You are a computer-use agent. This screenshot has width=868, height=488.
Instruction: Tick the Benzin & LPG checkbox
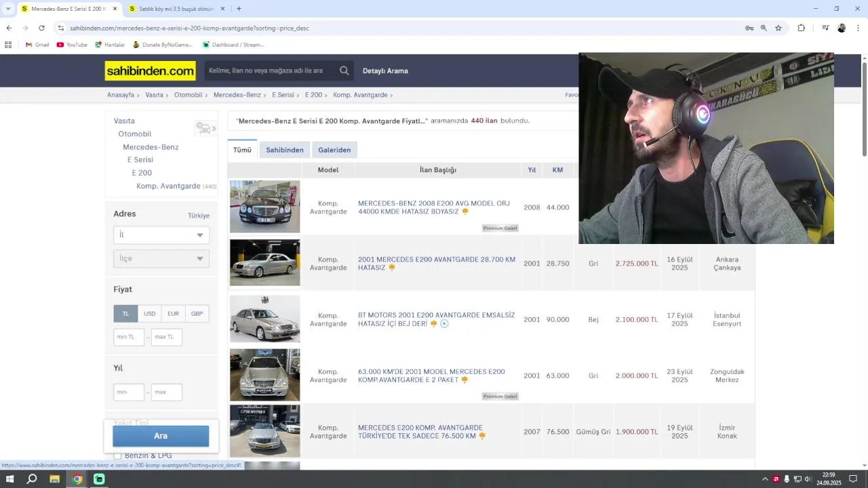117,455
